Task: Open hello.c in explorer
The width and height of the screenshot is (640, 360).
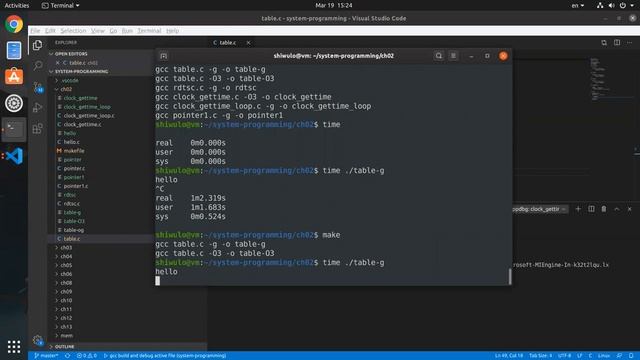Action: 71,142
